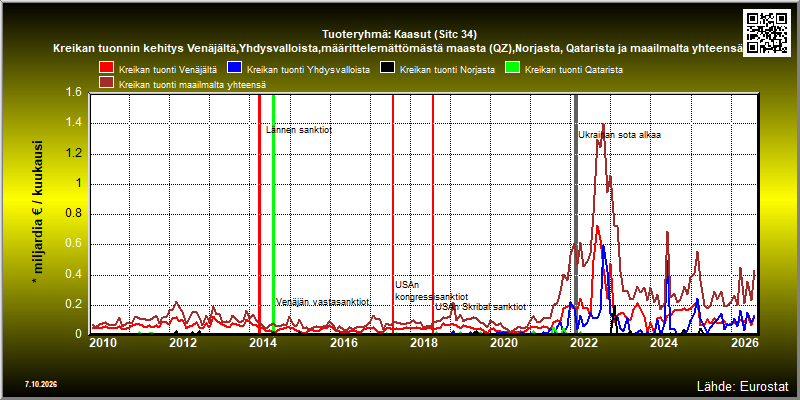Viewport: 800px width, 400px height.
Task: Click the x-axis year 2022
Action: tap(584, 343)
